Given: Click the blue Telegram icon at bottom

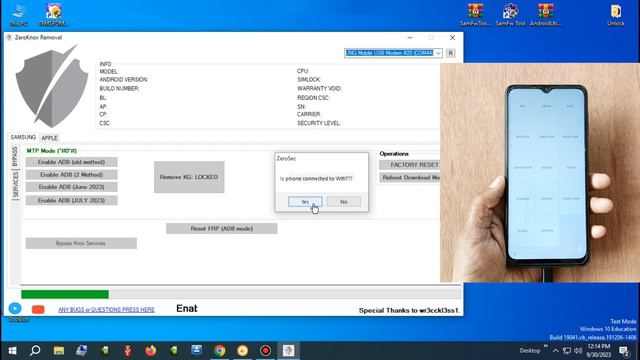Looking at the screenshot, I should (x=15, y=309).
